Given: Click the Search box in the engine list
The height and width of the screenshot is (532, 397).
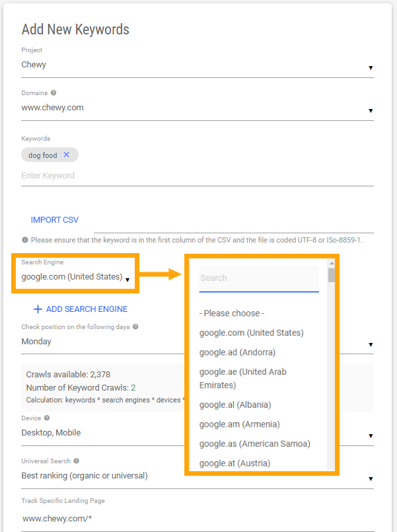Looking at the screenshot, I should (x=259, y=278).
